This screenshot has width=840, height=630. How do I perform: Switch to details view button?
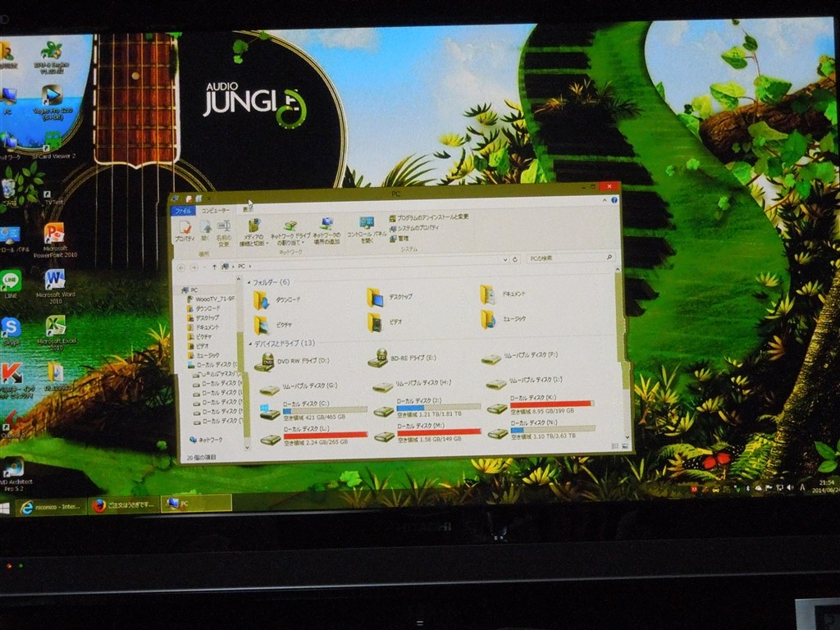pos(615,446)
